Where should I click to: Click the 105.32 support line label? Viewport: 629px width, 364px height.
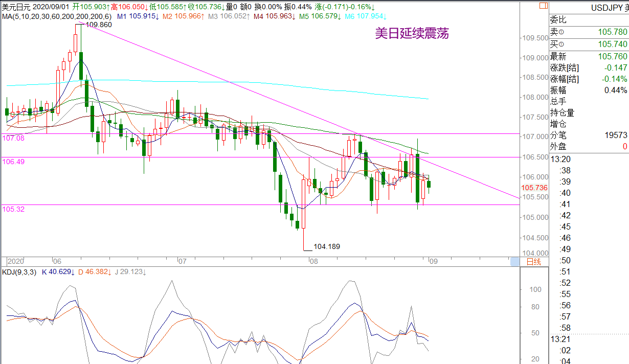click(13, 209)
